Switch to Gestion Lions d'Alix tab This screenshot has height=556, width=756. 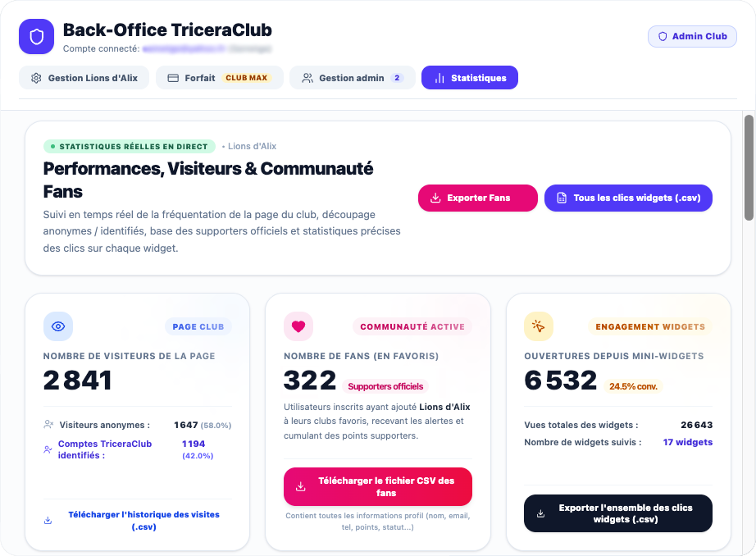click(x=84, y=78)
